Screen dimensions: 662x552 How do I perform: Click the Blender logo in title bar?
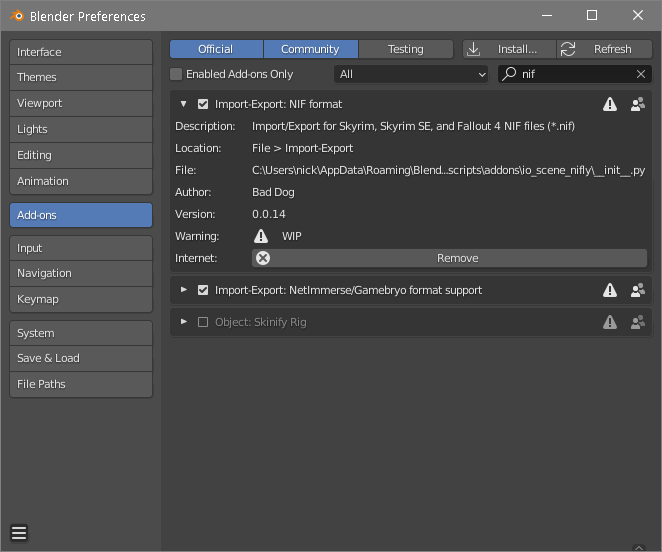[17, 16]
